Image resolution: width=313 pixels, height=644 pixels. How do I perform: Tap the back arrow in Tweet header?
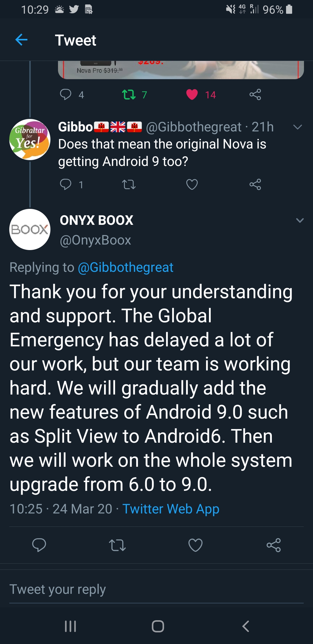click(x=21, y=40)
